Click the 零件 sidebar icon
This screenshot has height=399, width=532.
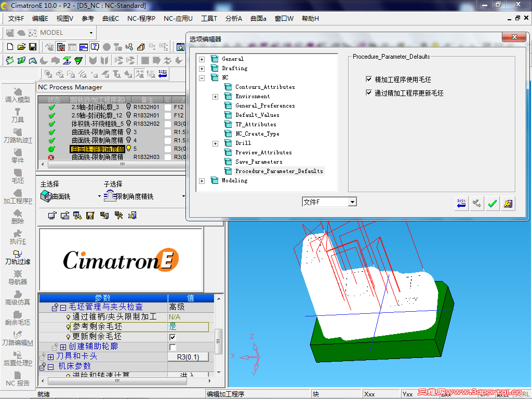point(18,156)
